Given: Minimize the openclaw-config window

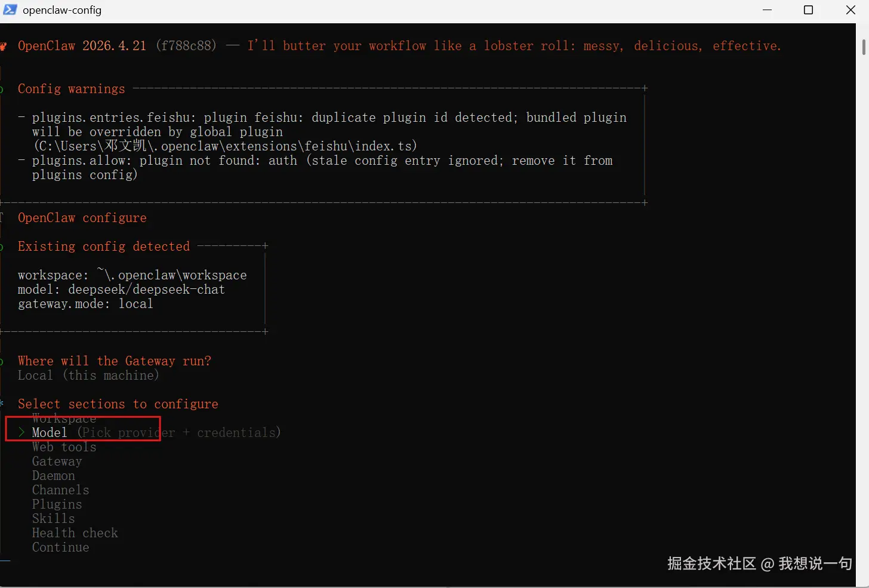Looking at the screenshot, I should [x=768, y=10].
